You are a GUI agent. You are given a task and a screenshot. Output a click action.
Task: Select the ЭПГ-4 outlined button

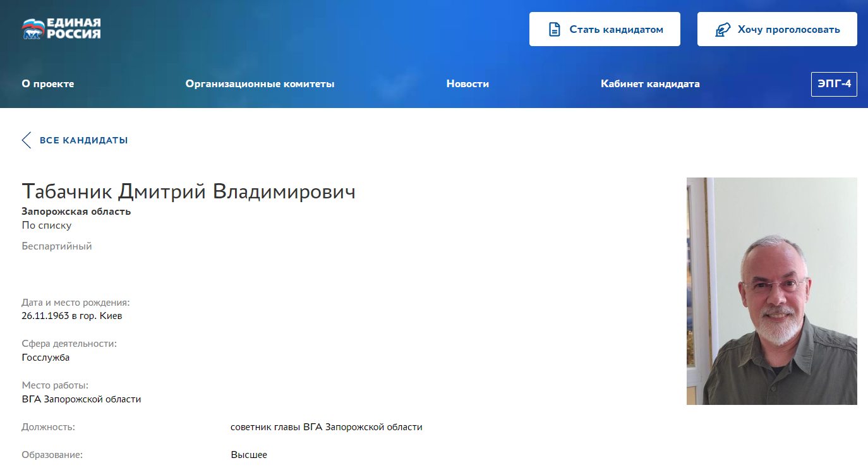click(x=834, y=84)
